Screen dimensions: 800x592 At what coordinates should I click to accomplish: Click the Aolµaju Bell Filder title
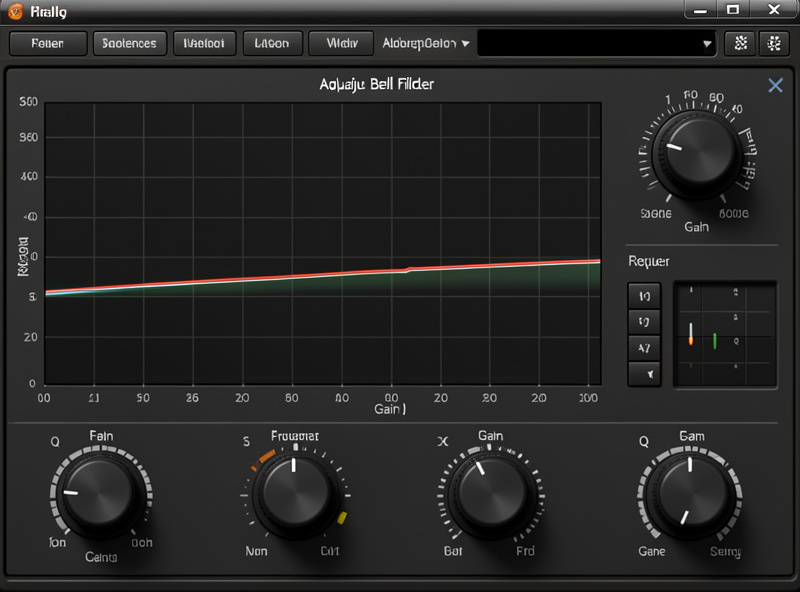[377, 84]
